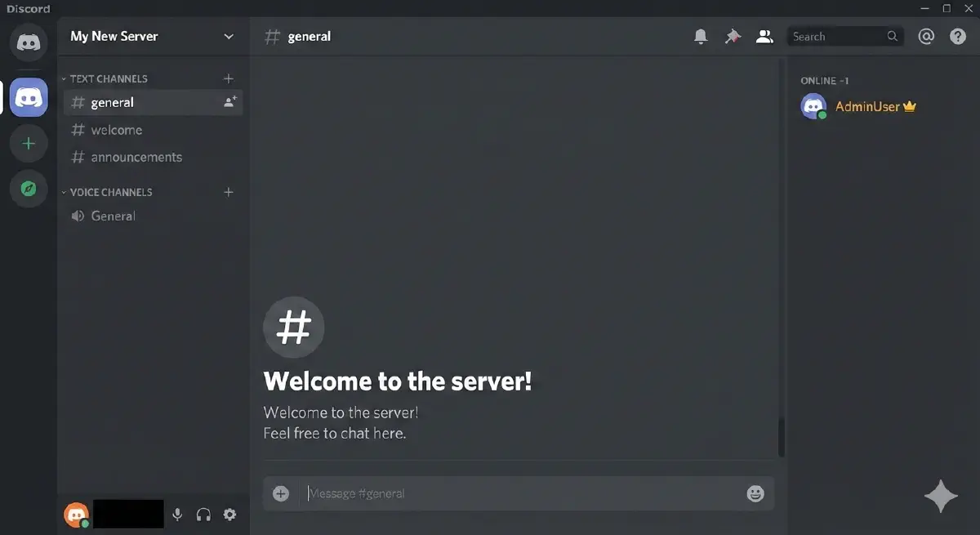
Task: Open the Explore Public Servers compass icon
Action: tap(29, 189)
